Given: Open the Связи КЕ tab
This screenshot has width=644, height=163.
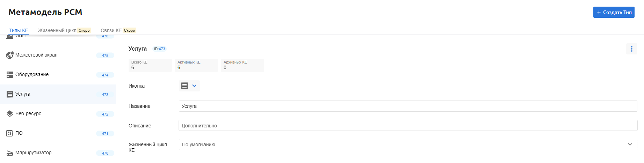Looking at the screenshot, I should (x=111, y=30).
